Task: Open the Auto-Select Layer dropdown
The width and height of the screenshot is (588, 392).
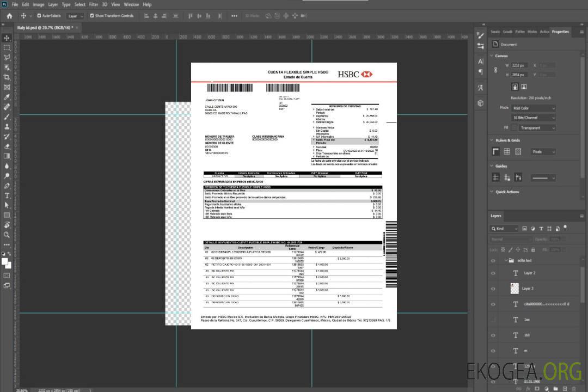Action: (x=75, y=16)
